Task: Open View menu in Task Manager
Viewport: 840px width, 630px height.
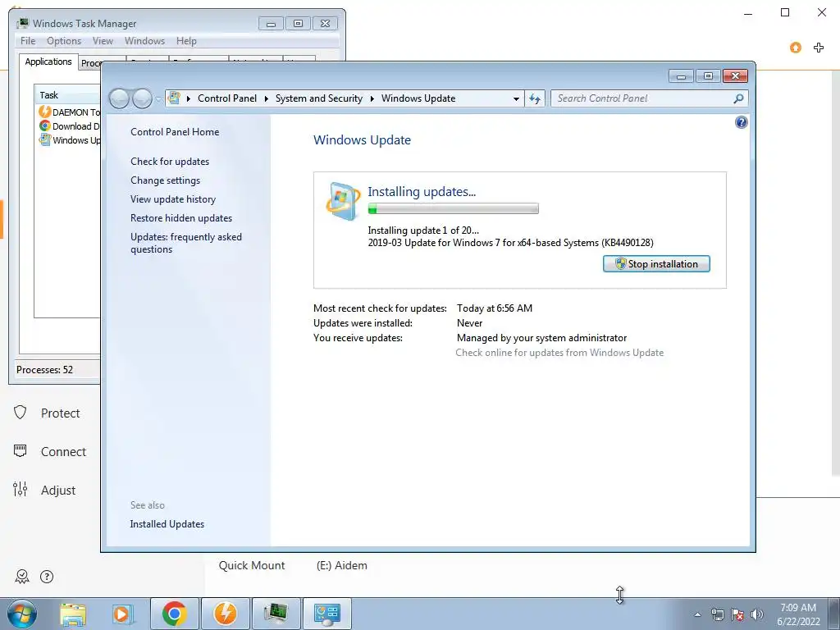Action: pyautogui.click(x=103, y=41)
